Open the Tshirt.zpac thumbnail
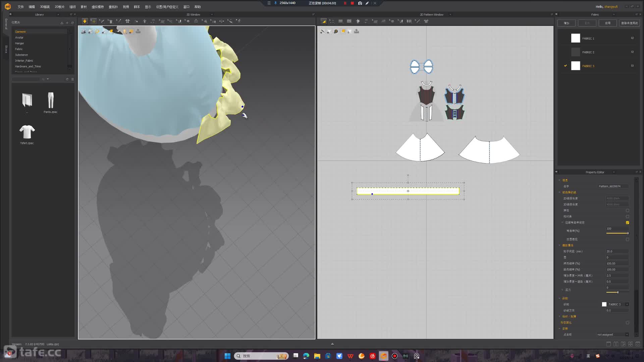 (27, 132)
